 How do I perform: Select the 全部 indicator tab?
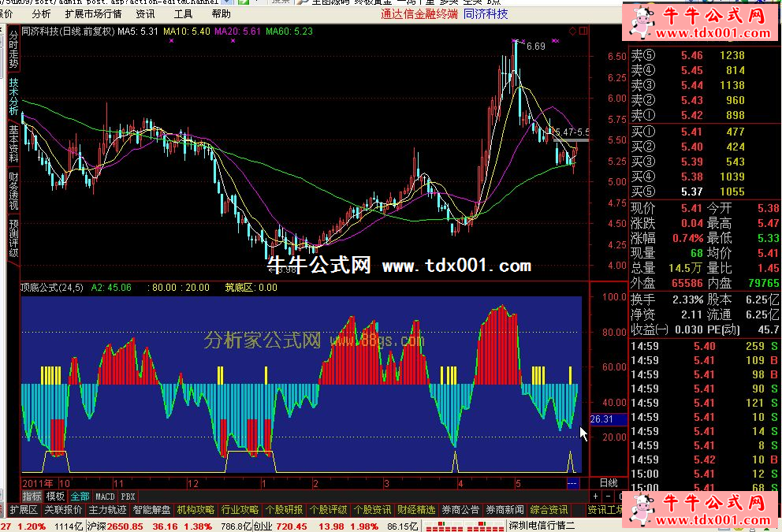(x=80, y=496)
